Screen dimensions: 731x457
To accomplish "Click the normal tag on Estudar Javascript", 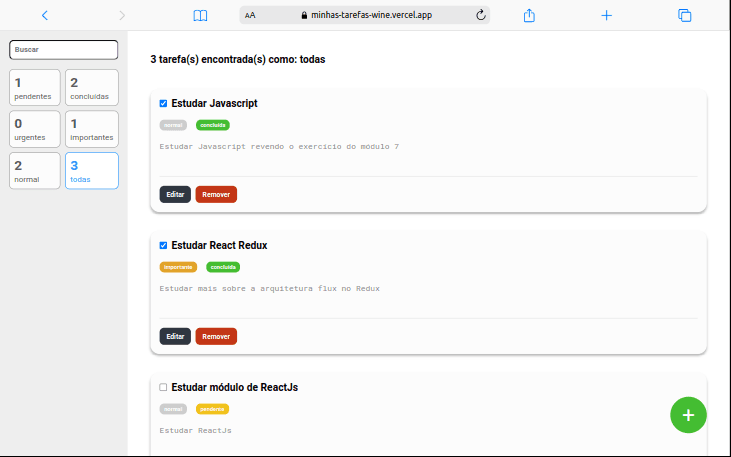I will click(173, 125).
